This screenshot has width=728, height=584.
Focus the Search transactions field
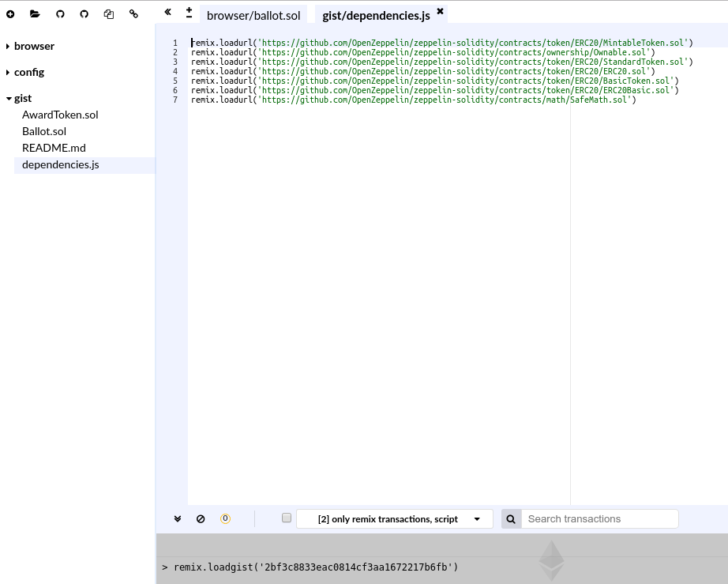(x=600, y=519)
